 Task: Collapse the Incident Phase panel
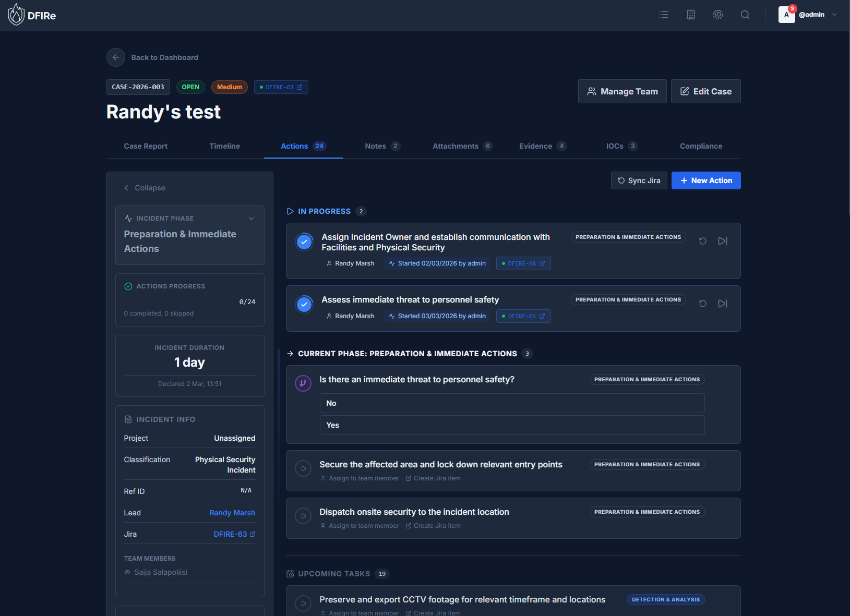tap(252, 218)
